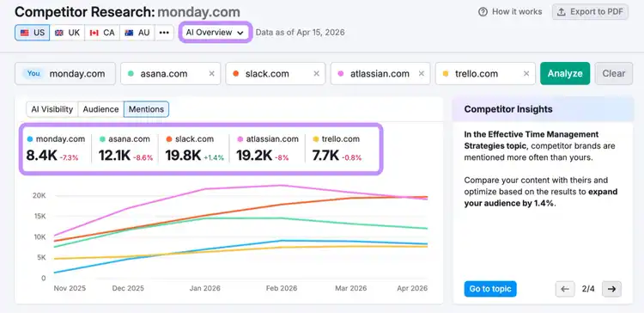Switch to the Audience tab
644x313 pixels.
coord(100,109)
